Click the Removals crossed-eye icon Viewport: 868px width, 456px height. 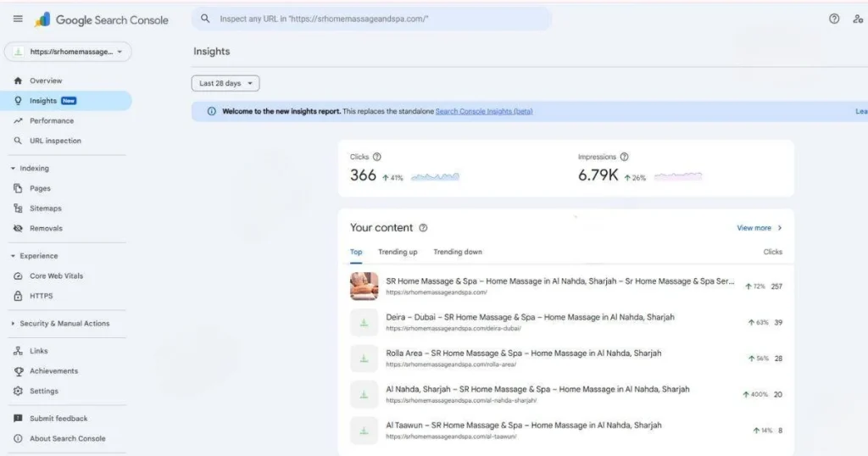[18, 228]
